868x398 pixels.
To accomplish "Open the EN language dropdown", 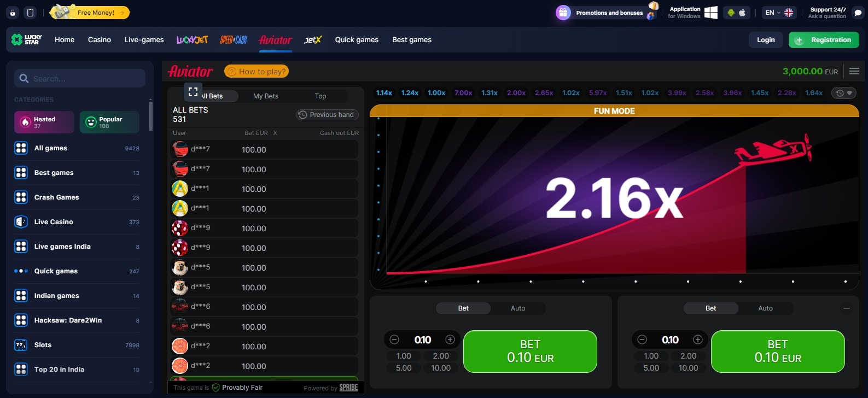I will coord(779,13).
